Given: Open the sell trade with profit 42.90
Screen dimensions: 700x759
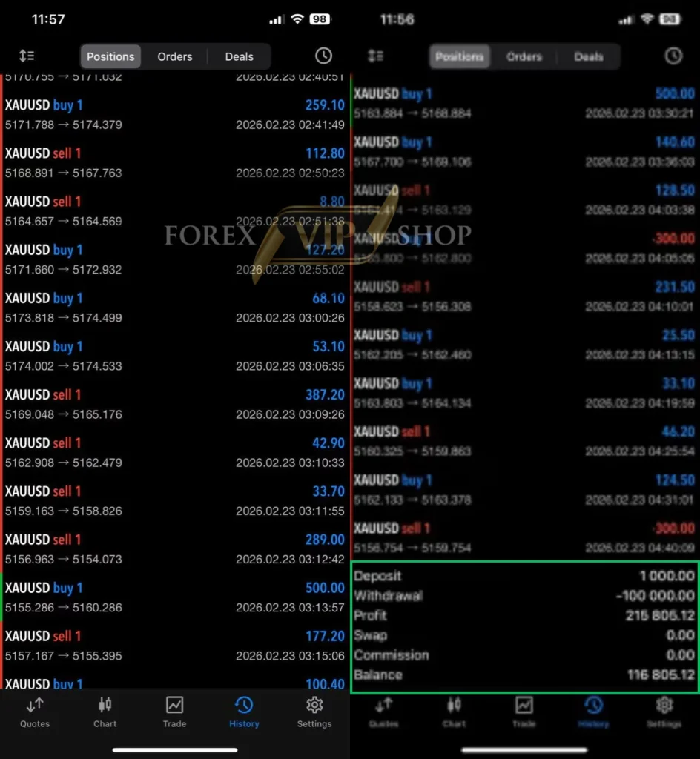Looking at the screenshot, I should pyautogui.click(x=175, y=453).
